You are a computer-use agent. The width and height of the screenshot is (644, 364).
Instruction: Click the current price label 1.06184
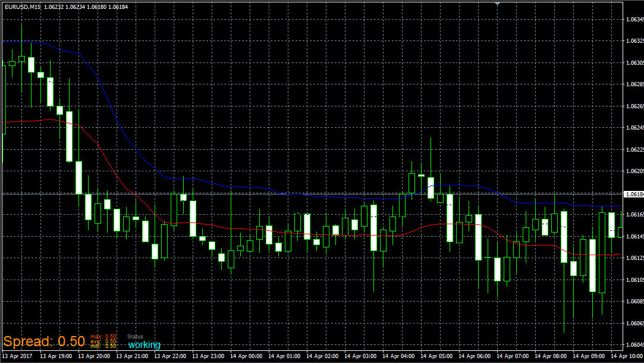(x=634, y=194)
